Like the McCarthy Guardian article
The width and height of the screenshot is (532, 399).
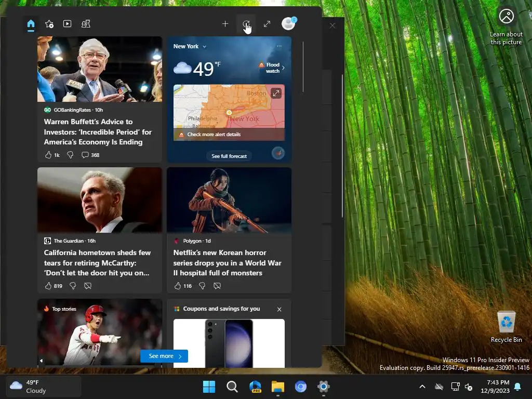tap(54, 286)
